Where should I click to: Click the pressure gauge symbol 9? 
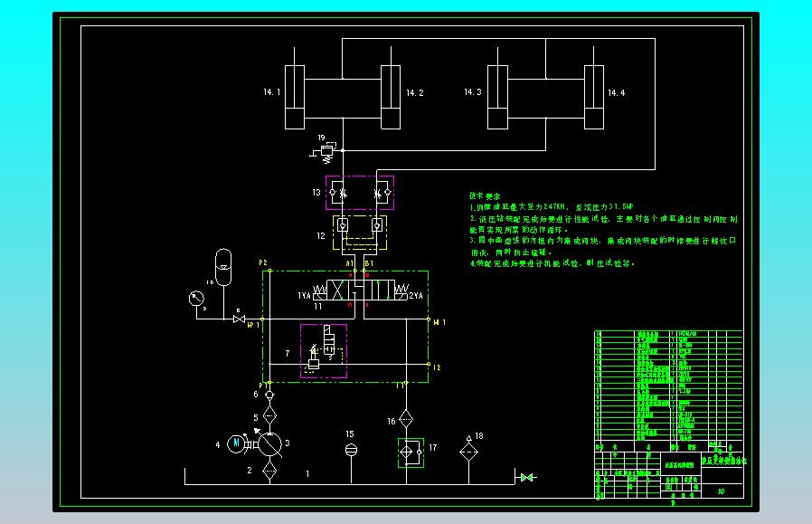click(x=196, y=299)
